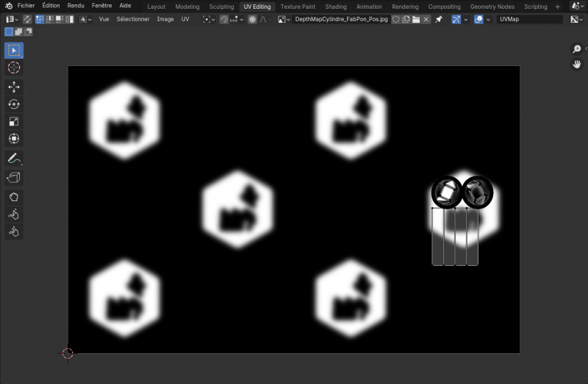Click the zoom magnifier icon in viewport
Screen dimensions: 588x384
click(578, 49)
